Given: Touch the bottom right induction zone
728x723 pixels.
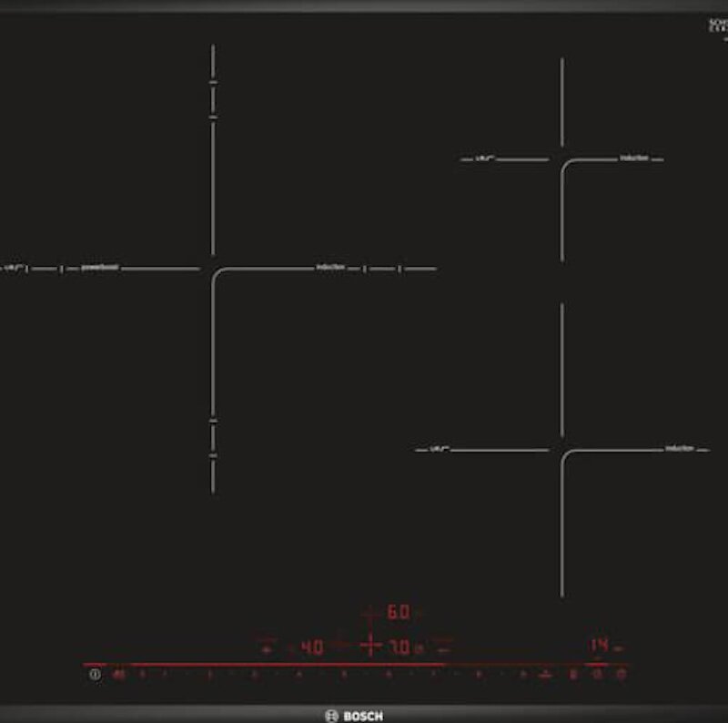Looking at the screenshot, I should [561, 449].
